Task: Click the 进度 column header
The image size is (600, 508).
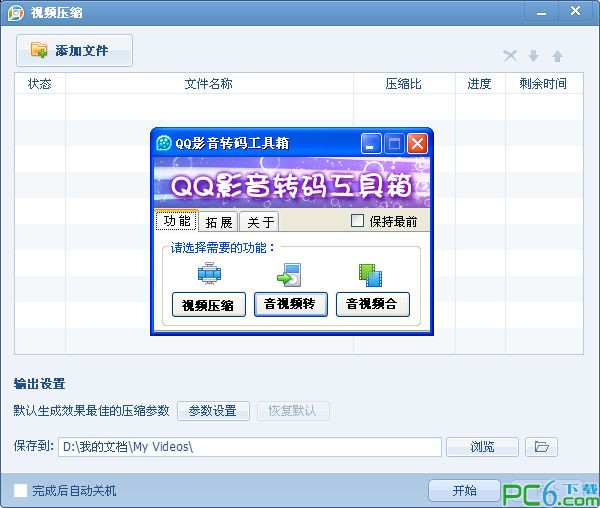Action: point(480,83)
